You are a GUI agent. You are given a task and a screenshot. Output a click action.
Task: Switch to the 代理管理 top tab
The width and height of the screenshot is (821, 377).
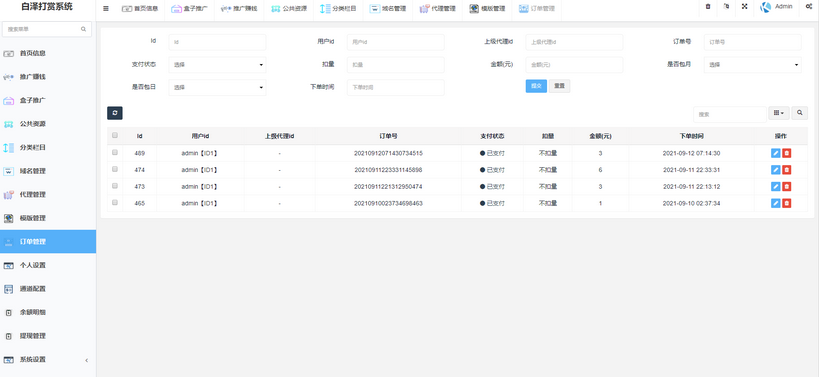[438, 9]
